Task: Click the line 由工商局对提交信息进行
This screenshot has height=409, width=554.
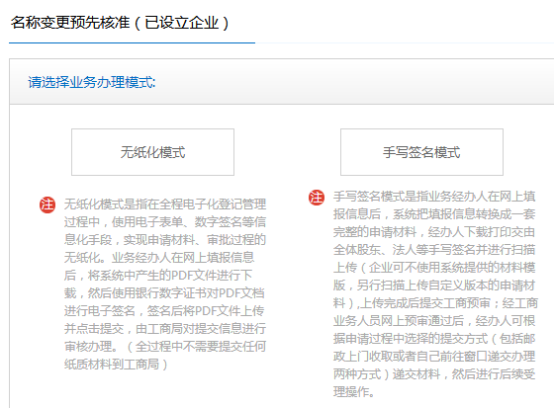Action: point(201,328)
